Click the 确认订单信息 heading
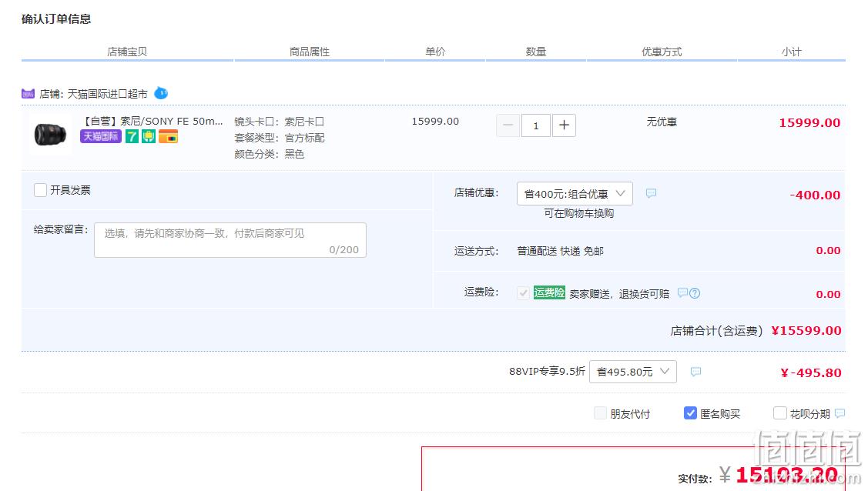868x491 pixels. (56, 18)
